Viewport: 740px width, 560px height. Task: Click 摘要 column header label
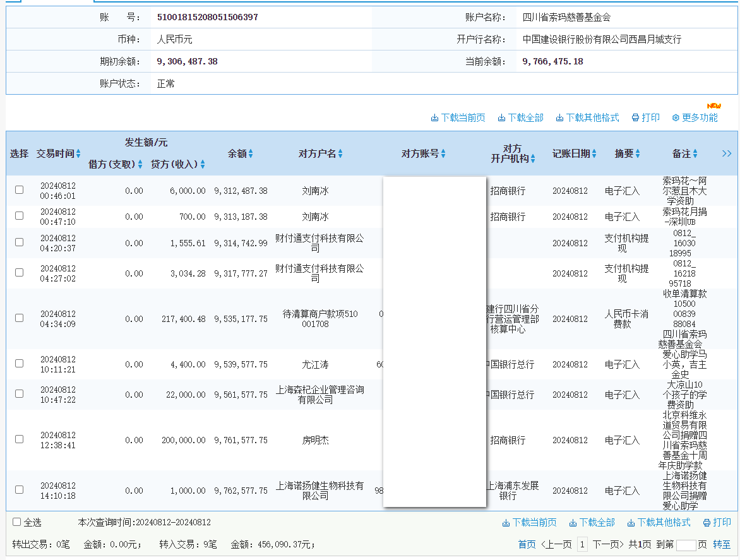624,154
